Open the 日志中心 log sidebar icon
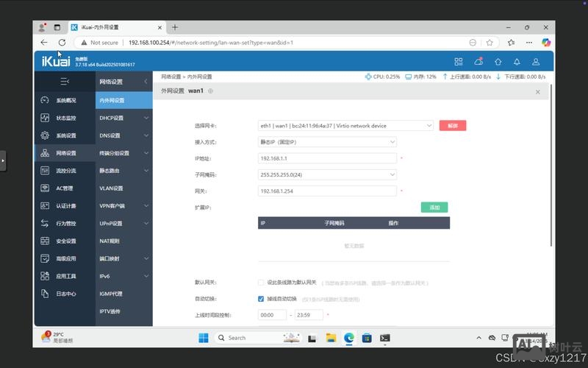The width and height of the screenshot is (588, 368). 45,294
